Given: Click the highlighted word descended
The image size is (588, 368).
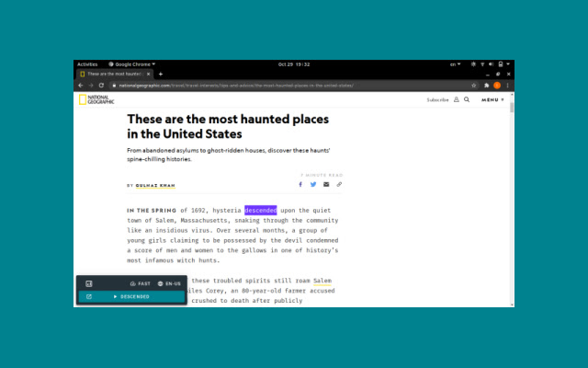Looking at the screenshot, I should click(x=261, y=211).
